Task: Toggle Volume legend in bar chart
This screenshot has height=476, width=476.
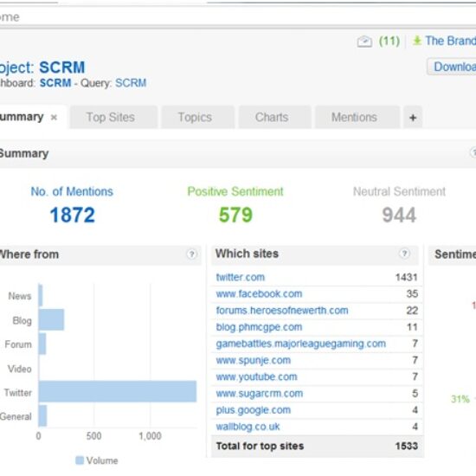Action: click(x=96, y=460)
